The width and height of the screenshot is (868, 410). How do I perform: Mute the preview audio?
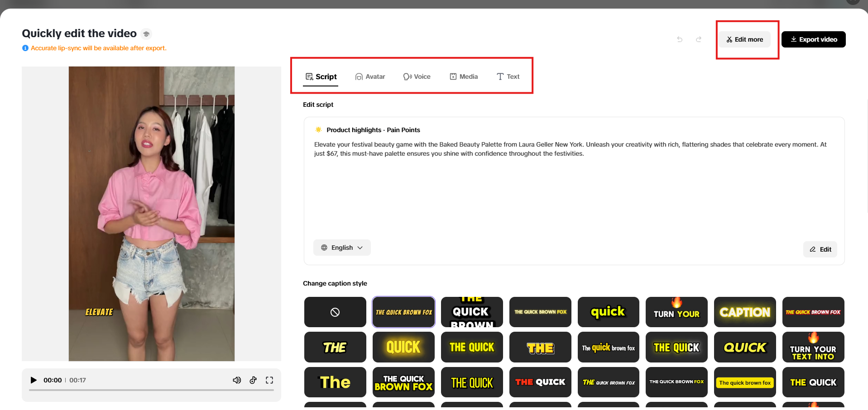(237, 380)
